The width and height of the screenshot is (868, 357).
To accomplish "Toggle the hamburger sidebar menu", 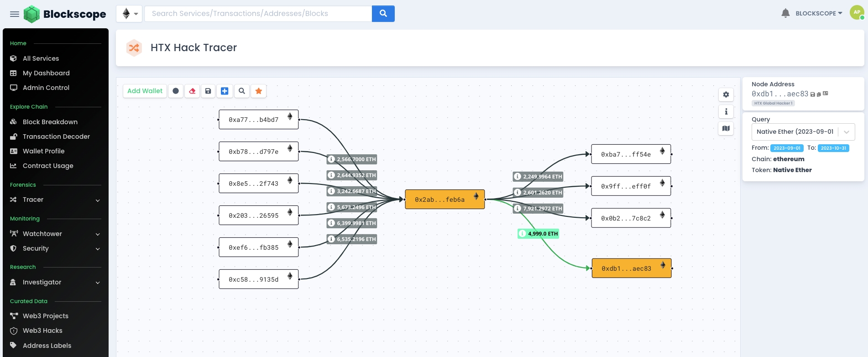I will tap(15, 14).
